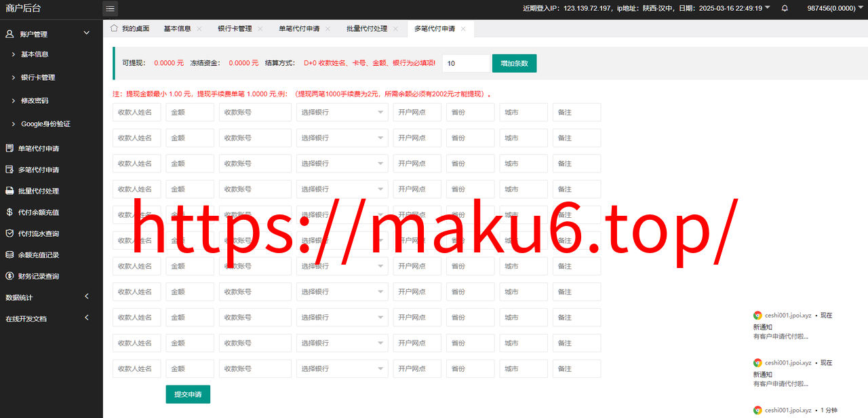868x418 pixels.
Task: Focus first-row 收款人姓名 field
Action: [x=137, y=112]
